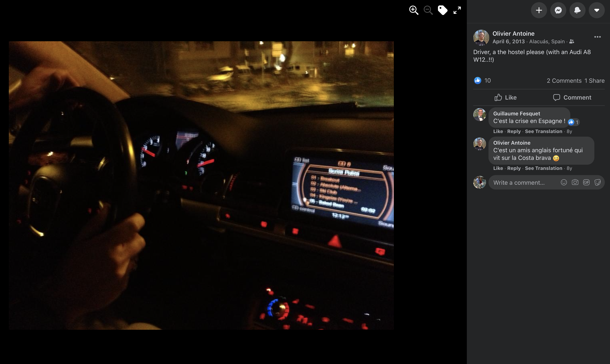Open post options three-dot menu
The width and height of the screenshot is (610, 364).
[597, 37]
